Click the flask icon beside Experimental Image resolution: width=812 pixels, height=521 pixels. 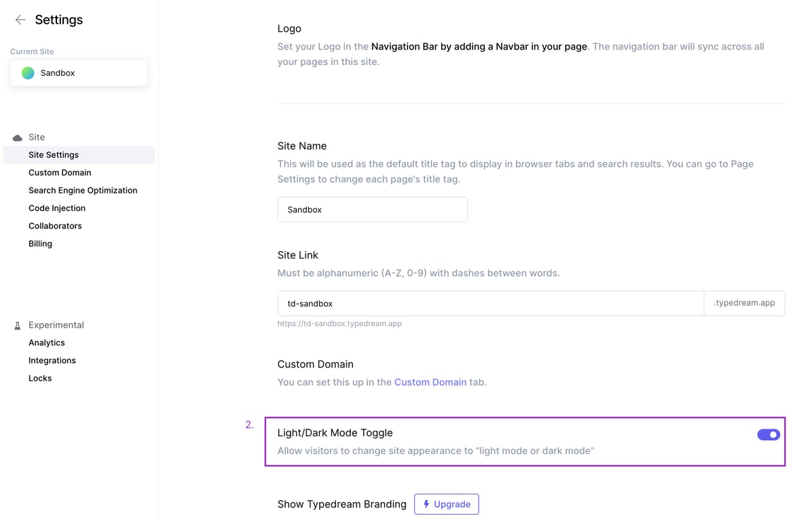[x=18, y=326]
